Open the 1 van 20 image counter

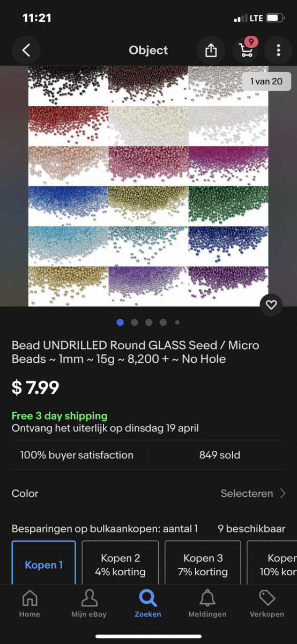(x=266, y=82)
